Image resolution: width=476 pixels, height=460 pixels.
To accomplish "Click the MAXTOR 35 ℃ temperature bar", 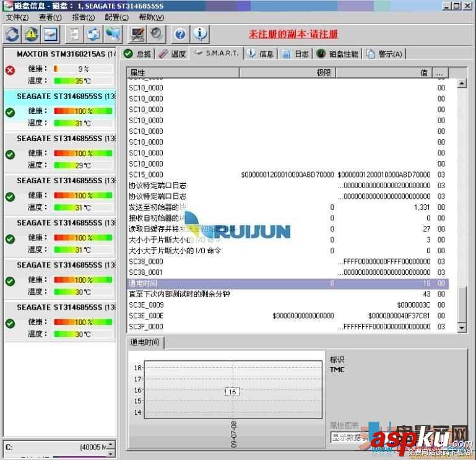I will click(x=83, y=81).
